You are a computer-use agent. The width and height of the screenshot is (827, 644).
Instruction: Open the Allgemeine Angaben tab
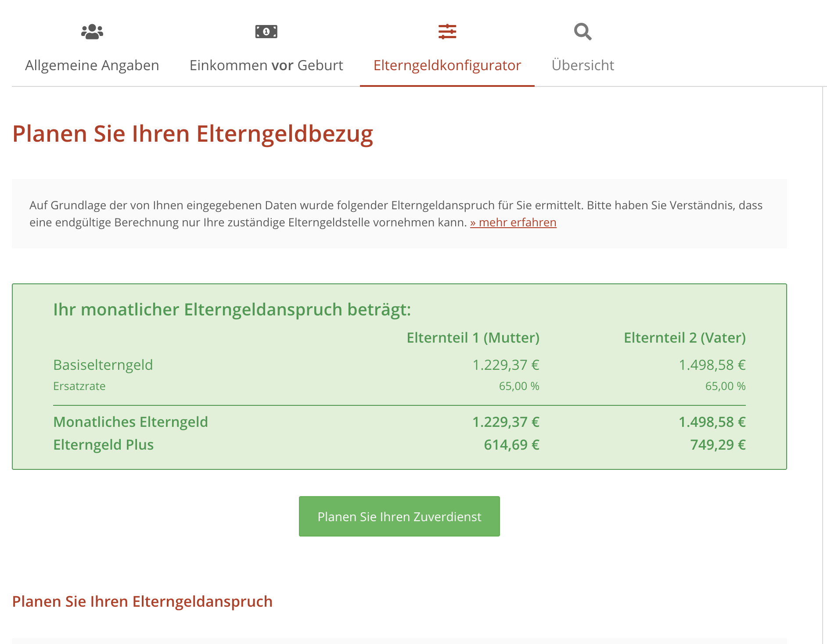pyautogui.click(x=92, y=65)
